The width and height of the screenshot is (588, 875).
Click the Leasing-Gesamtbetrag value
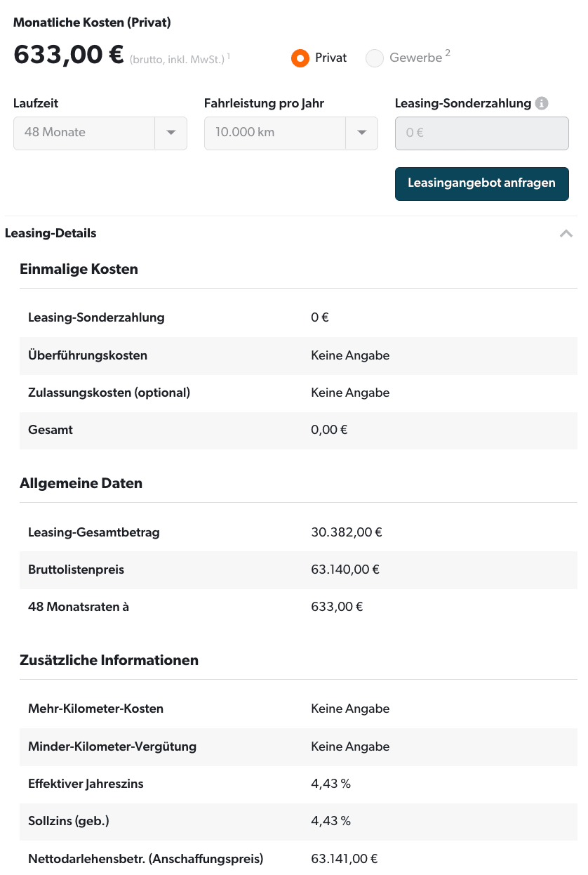pos(347,532)
